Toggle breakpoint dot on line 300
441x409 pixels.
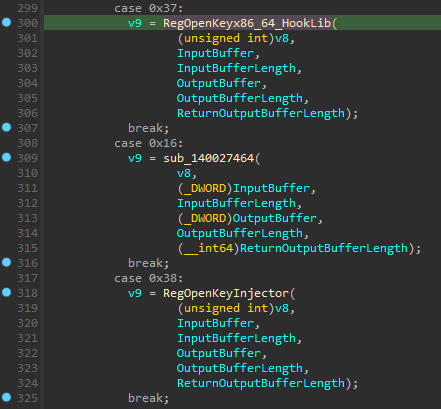(x=7, y=22)
